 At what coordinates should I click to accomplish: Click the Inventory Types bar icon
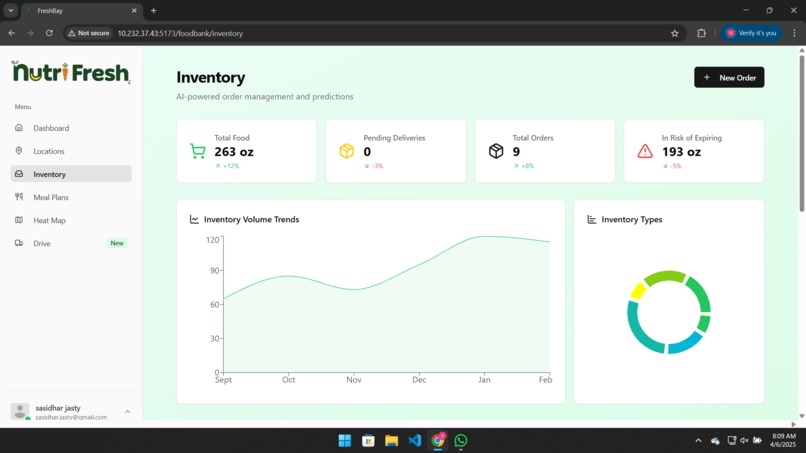[x=592, y=220]
